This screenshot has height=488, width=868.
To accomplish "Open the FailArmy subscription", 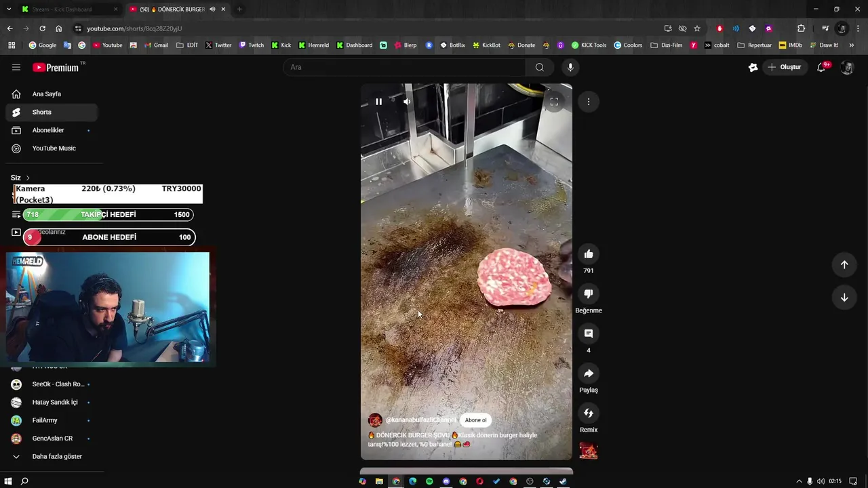I will click(51, 420).
